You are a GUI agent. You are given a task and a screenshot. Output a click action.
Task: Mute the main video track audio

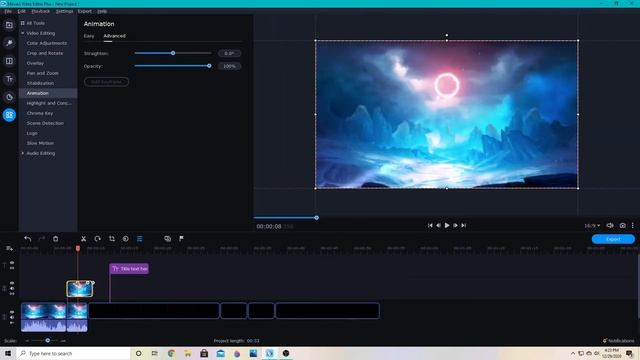(12, 317)
